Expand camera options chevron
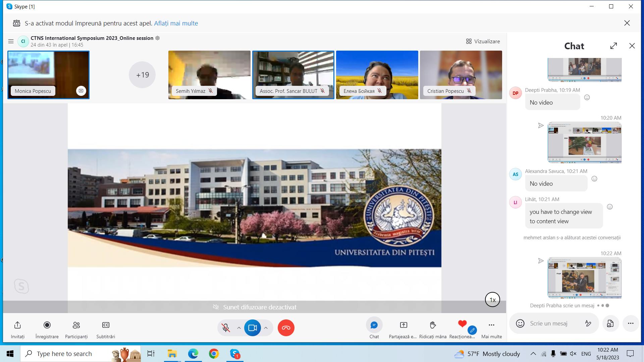 (x=266, y=328)
